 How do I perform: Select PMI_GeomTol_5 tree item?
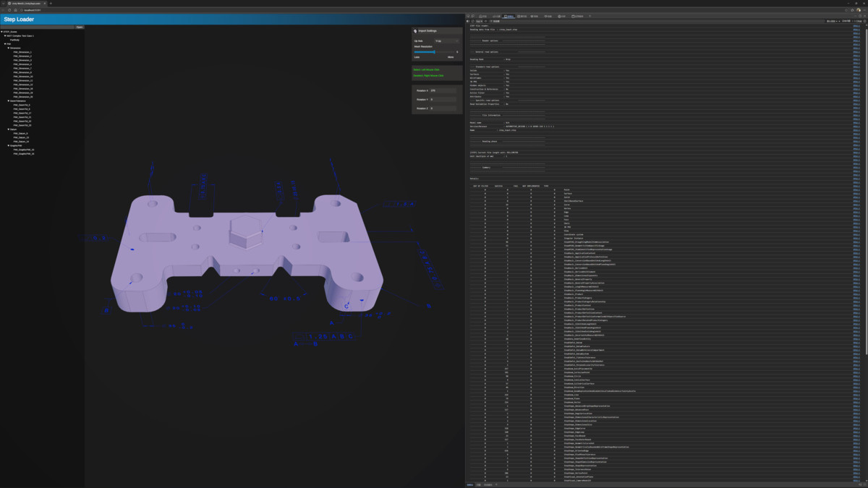point(22,105)
